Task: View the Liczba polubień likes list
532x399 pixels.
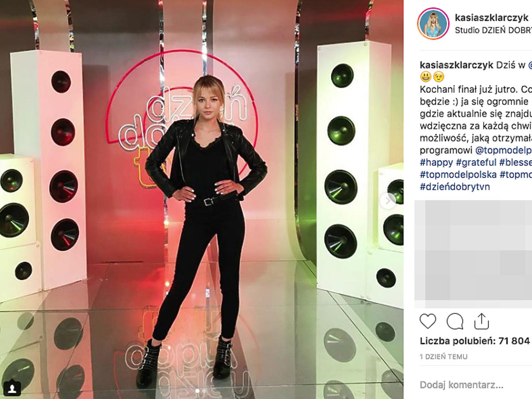Action: [x=474, y=340]
